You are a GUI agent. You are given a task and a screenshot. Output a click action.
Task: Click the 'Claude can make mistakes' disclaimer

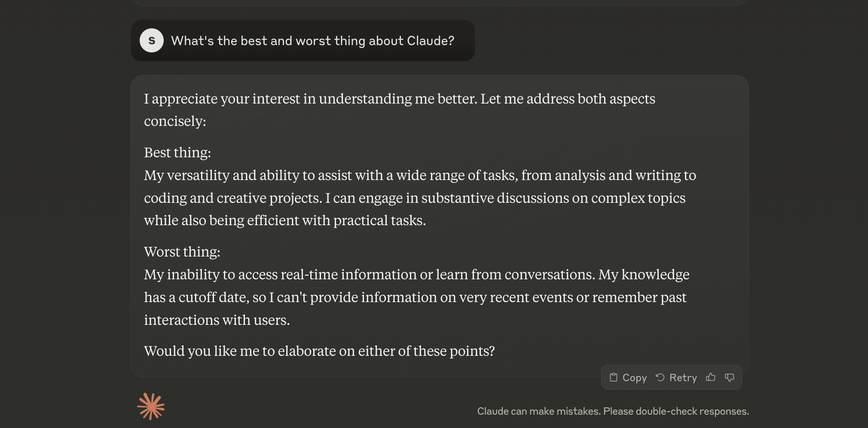[x=613, y=411]
